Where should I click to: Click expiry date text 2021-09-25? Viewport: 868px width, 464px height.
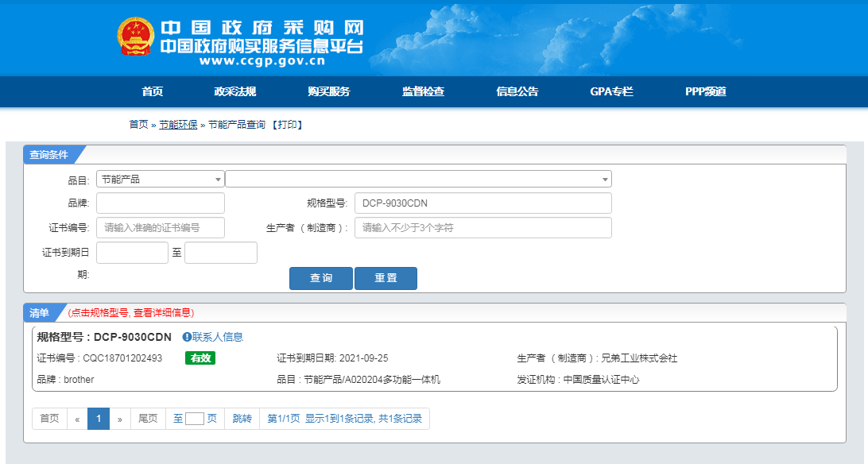coord(364,358)
